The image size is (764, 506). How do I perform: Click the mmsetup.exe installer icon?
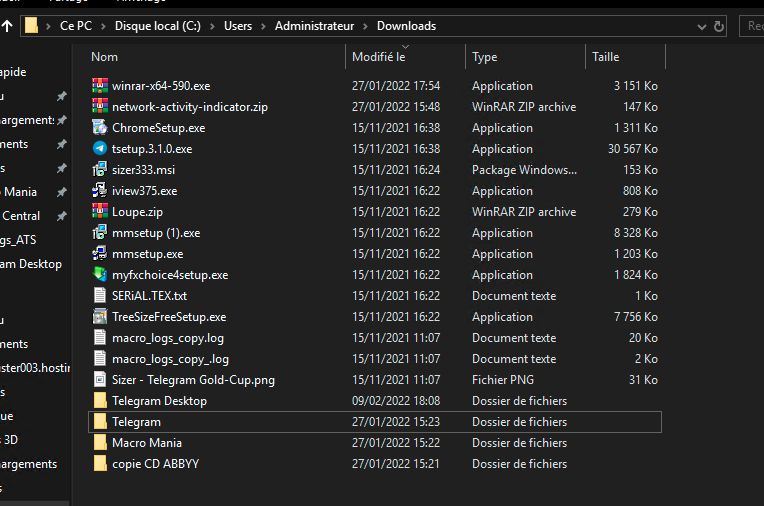(x=100, y=253)
